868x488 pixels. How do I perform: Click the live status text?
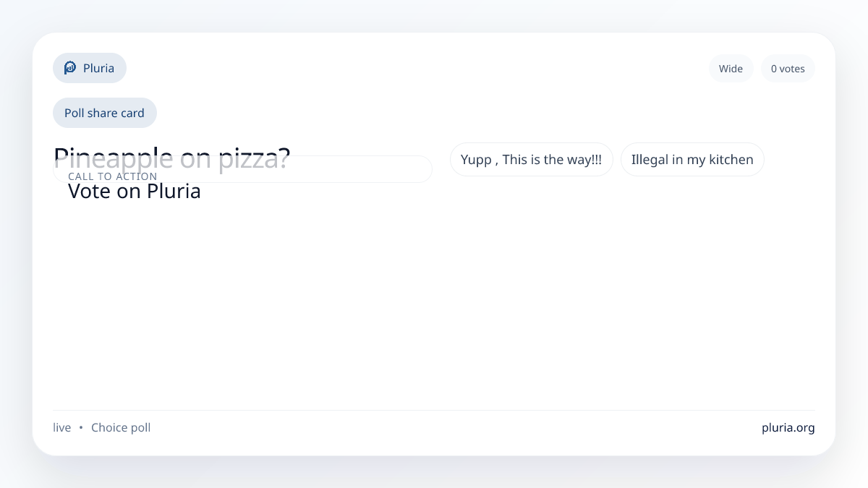61,427
